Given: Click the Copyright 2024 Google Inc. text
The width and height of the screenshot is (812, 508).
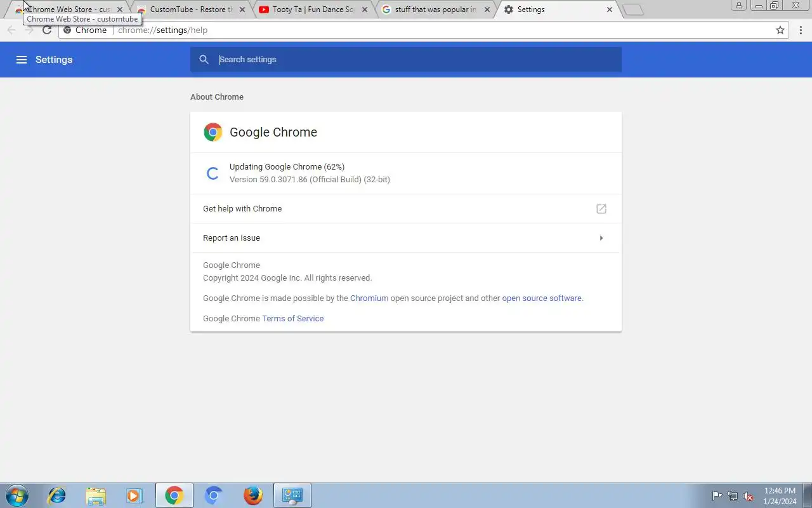Looking at the screenshot, I should pyautogui.click(x=287, y=277).
